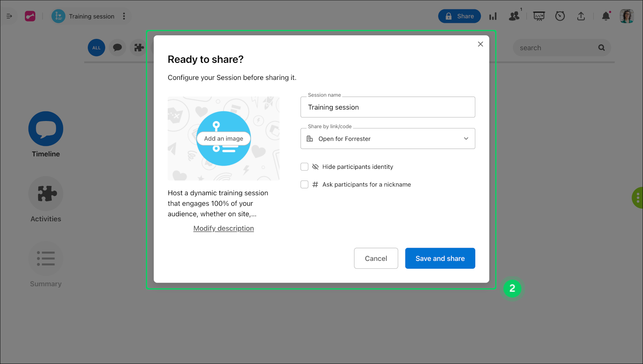643x364 pixels.
Task: Open the pink app logo home
Action: tap(30, 16)
